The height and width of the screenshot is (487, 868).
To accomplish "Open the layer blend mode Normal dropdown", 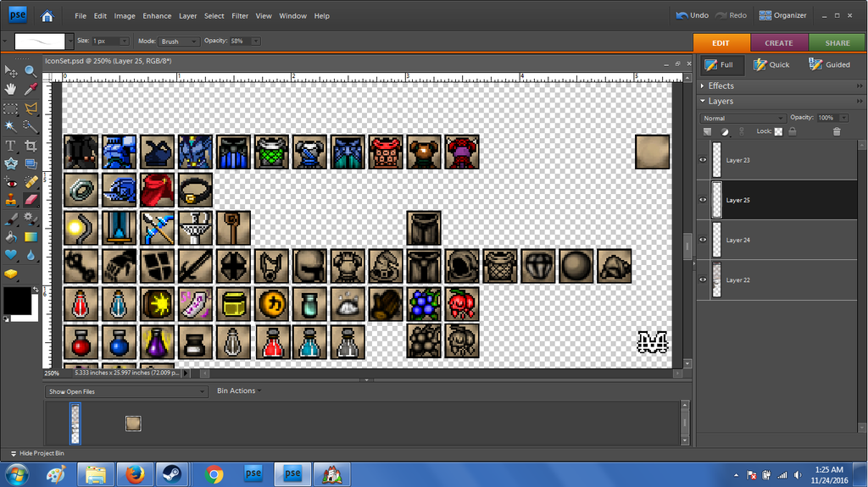I will pyautogui.click(x=743, y=118).
